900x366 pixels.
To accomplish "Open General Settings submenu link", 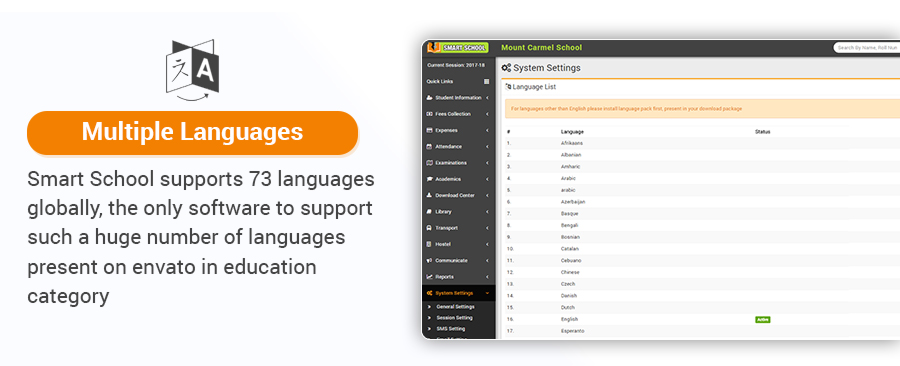I will [x=455, y=306].
